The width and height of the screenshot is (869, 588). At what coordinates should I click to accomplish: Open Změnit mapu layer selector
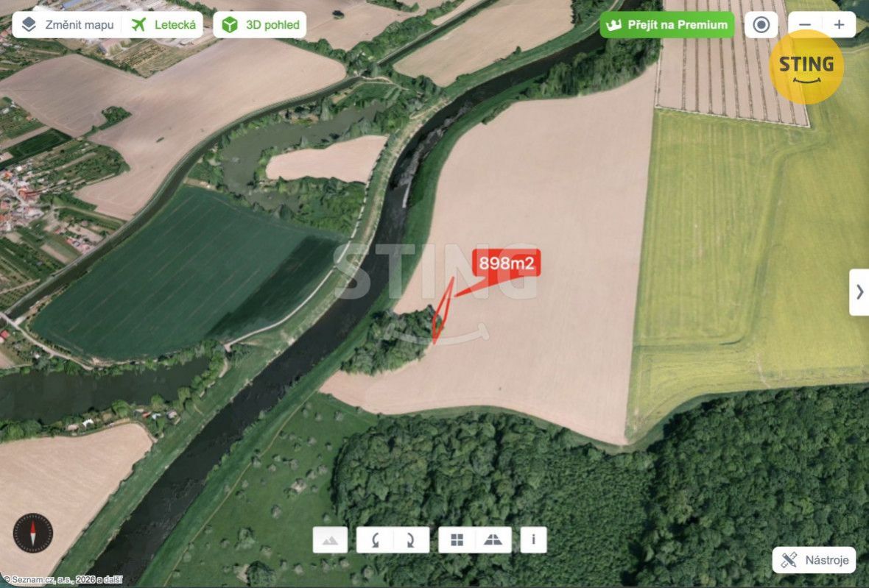[68, 25]
